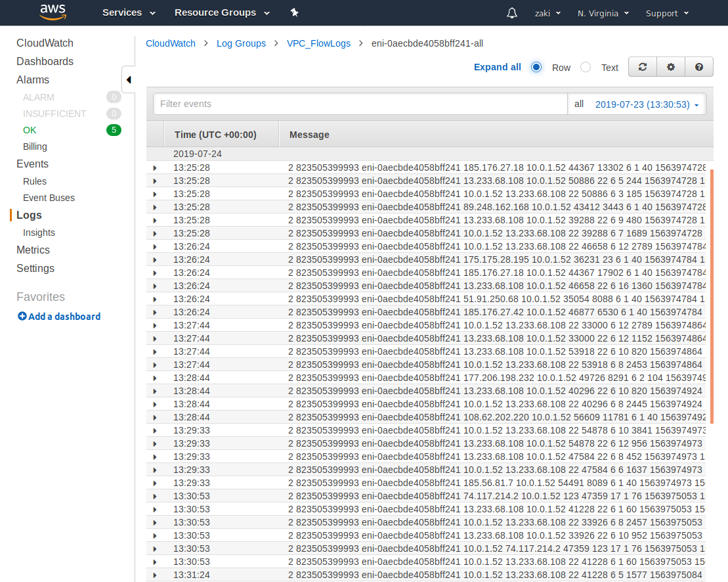Click Add a dashboard link
The width and height of the screenshot is (728, 582).
tap(64, 317)
